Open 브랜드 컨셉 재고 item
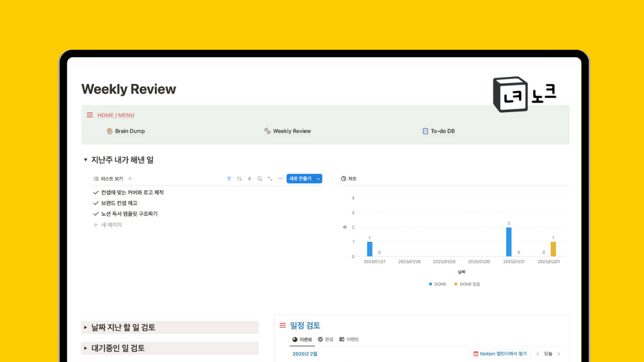Viewport: 644px width, 362px height. pos(119,203)
